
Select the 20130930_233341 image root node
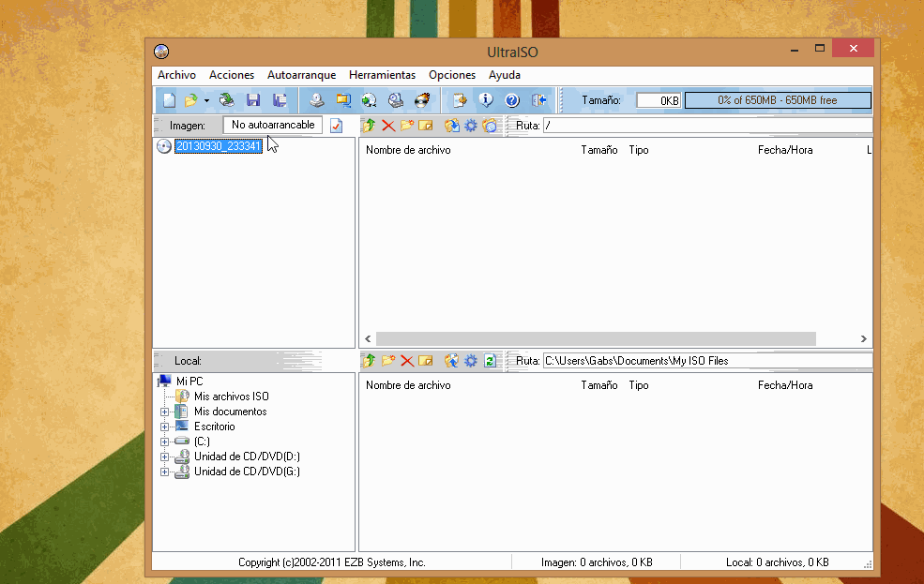tap(219, 146)
